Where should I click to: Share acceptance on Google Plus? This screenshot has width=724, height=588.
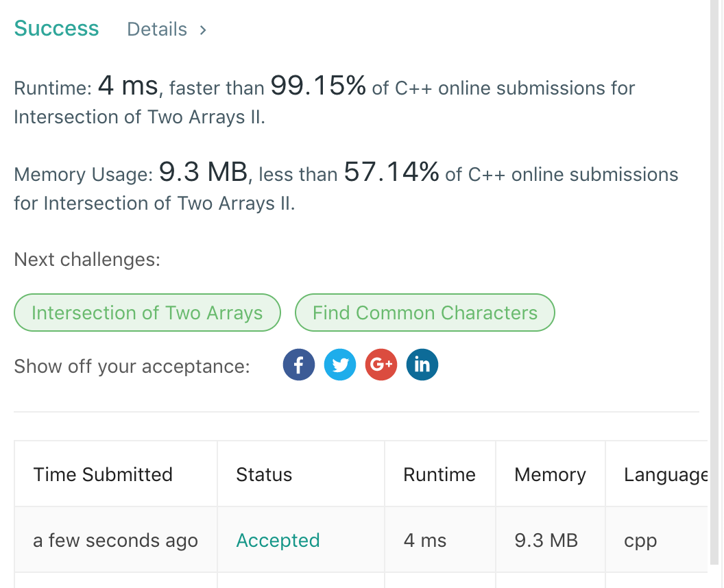381,365
